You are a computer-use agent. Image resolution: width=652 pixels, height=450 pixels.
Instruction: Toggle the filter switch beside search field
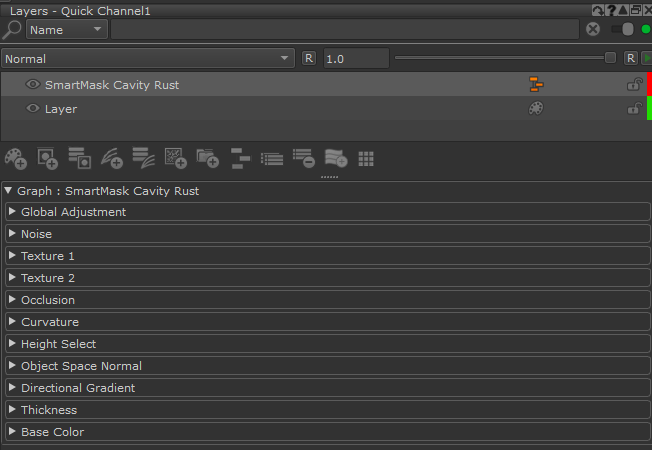click(622, 29)
